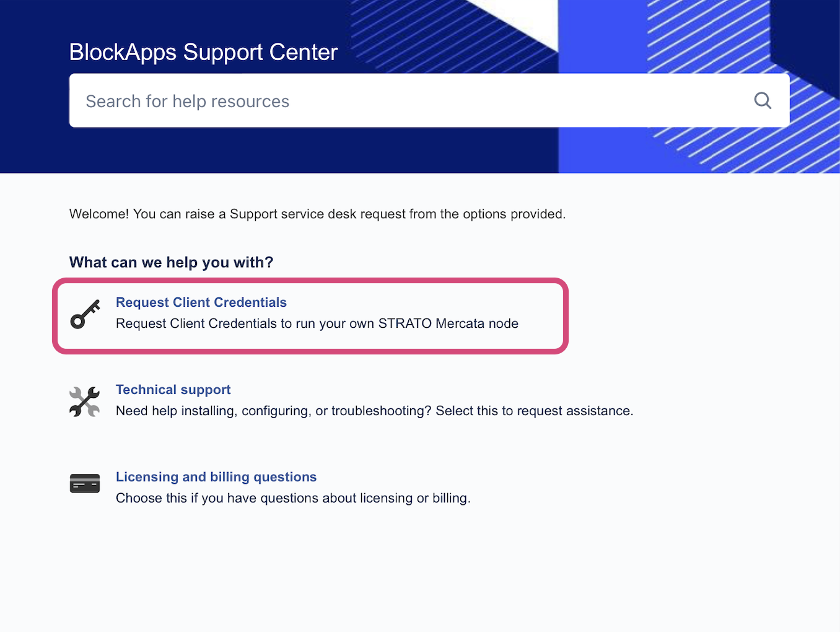This screenshot has height=632, width=840.
Task: Click the BlockApps Support Center title
Action: tap(203, 52)
